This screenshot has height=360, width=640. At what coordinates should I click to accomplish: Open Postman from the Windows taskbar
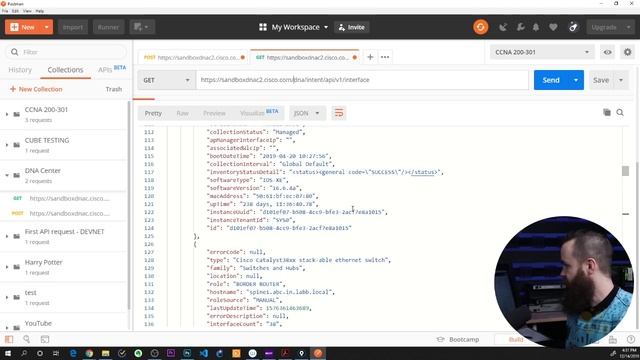tap(318, 353)
